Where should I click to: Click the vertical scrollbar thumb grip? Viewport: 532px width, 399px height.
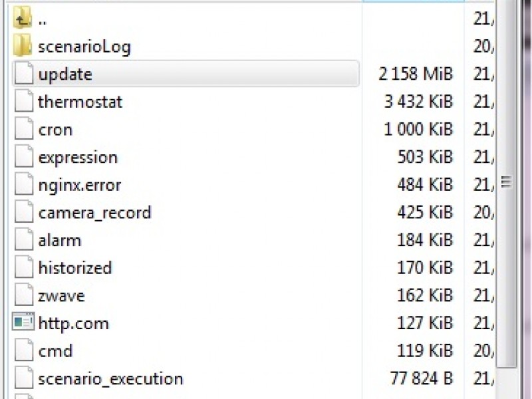tap(506, 182)
